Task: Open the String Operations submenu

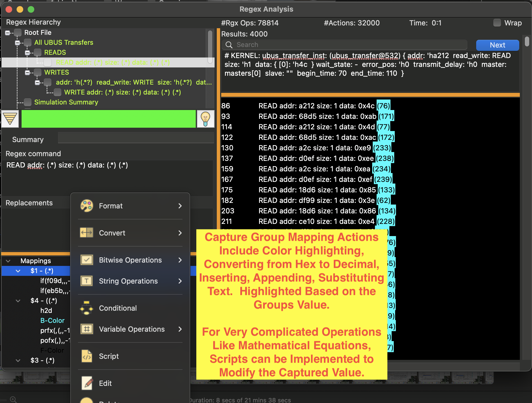Action: 130,281
